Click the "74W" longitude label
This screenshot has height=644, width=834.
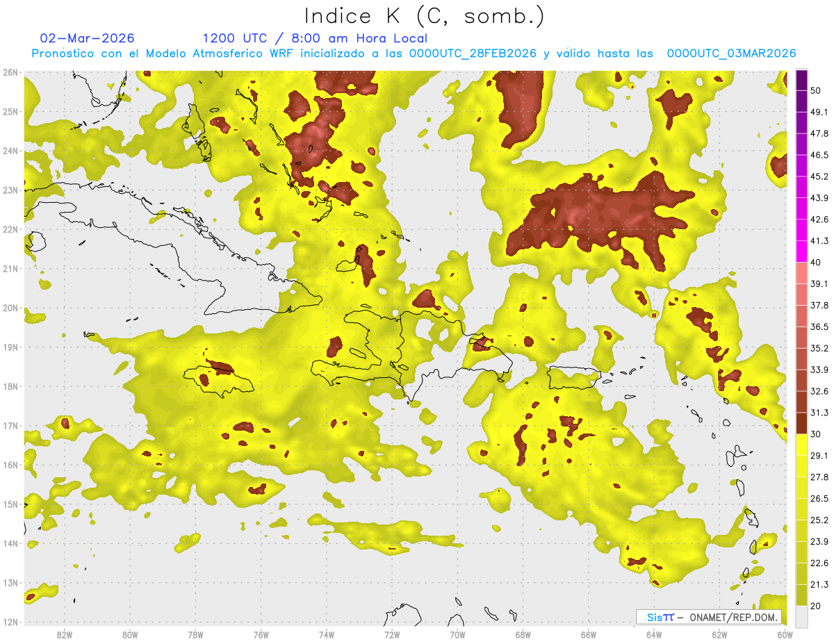(x=326, y=635)
